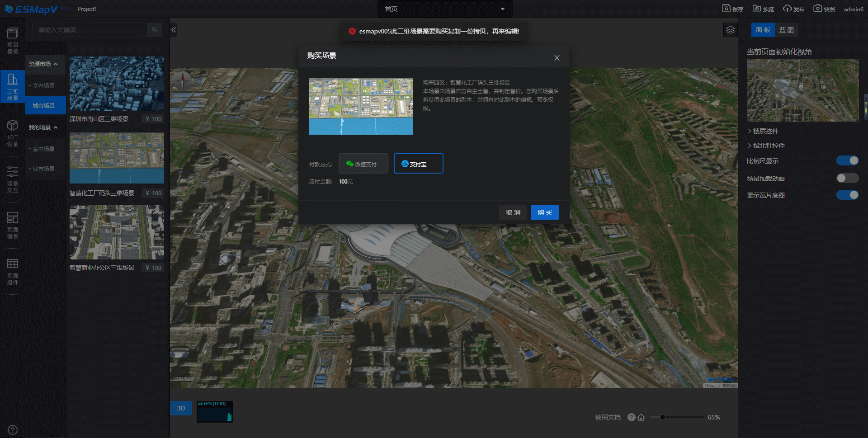
Task: Click the search magnifier icon
Action: [155, 30]
